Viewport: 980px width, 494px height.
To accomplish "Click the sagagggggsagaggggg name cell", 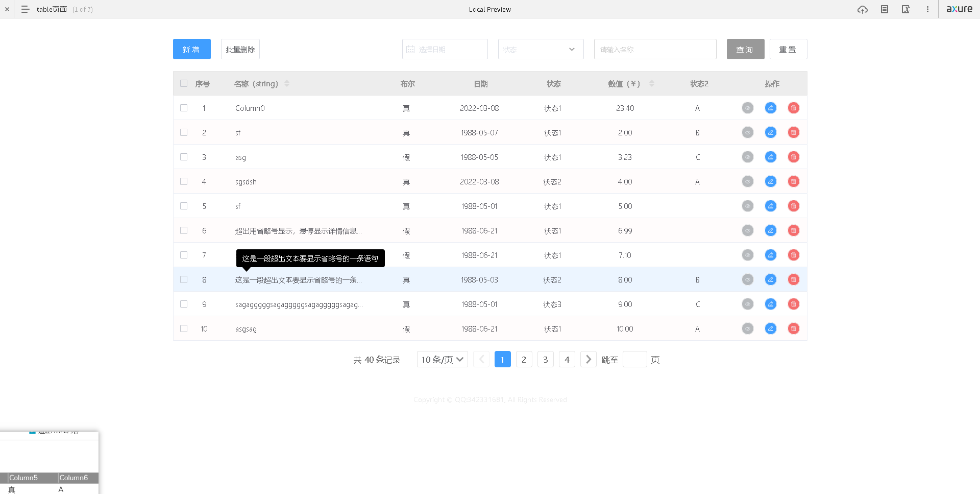I will click(x=299, y=304).
